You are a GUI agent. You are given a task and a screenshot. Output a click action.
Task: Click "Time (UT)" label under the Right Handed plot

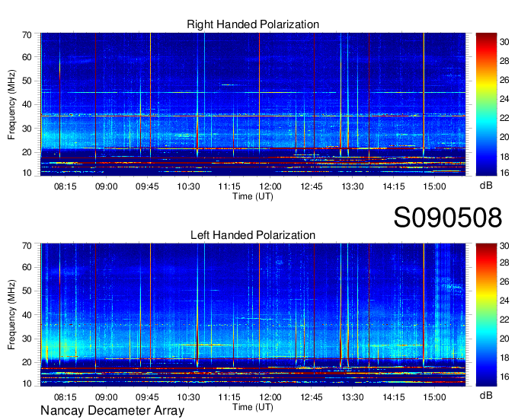point(253,196)
